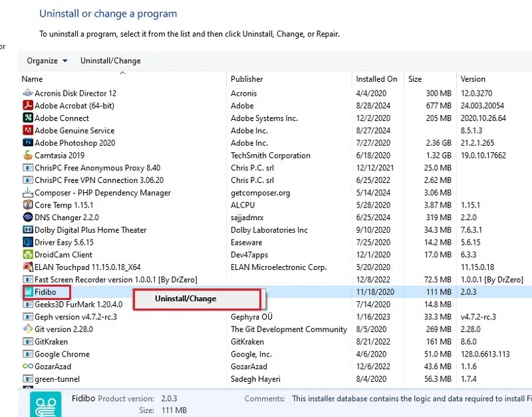Select Git version 2.28.0 name
This screenshot has height=417, width=532.
(x=64, y=329)
